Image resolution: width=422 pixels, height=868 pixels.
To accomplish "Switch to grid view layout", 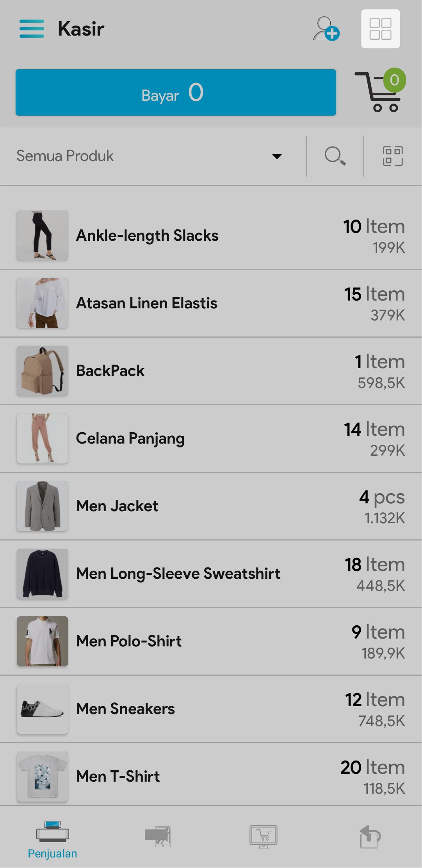I will pos(380,29).
